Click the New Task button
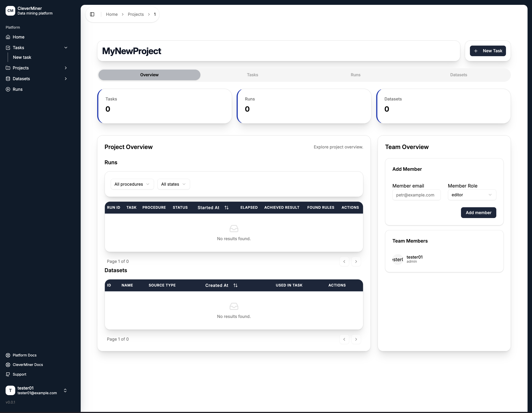The image size is (532, 413). click(x=488, y=51)
